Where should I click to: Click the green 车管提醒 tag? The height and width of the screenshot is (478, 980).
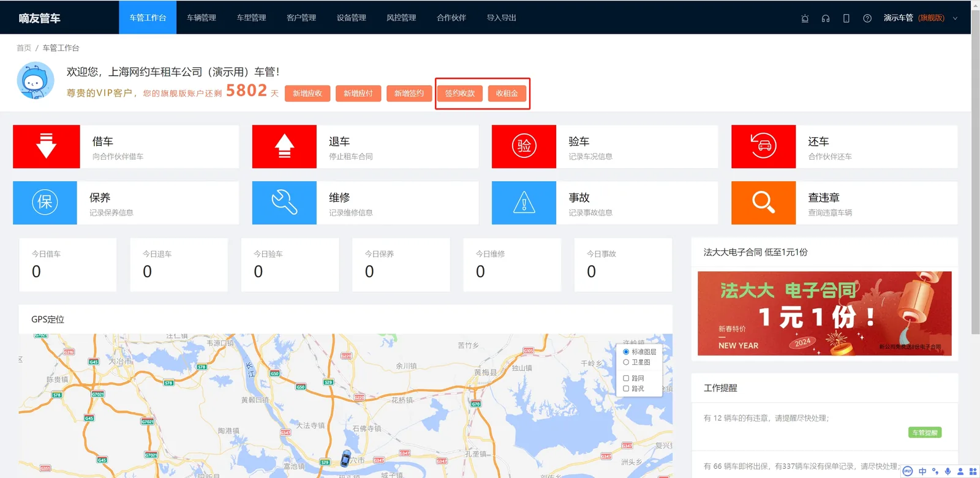[x=925, y=433]
